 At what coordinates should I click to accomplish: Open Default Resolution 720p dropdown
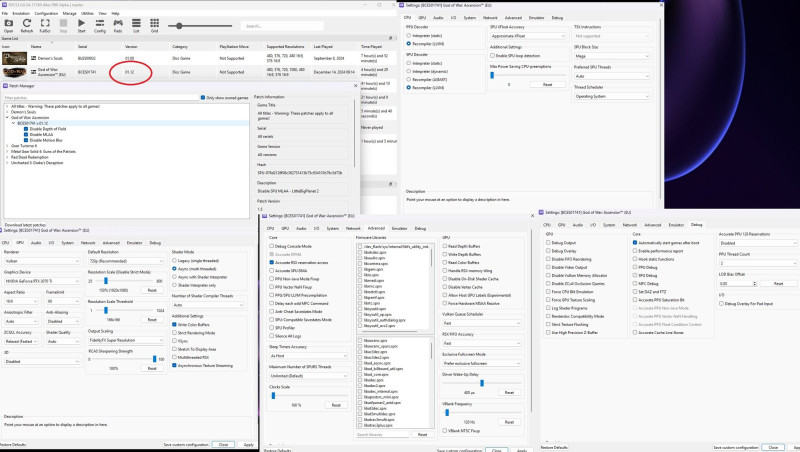126,261
